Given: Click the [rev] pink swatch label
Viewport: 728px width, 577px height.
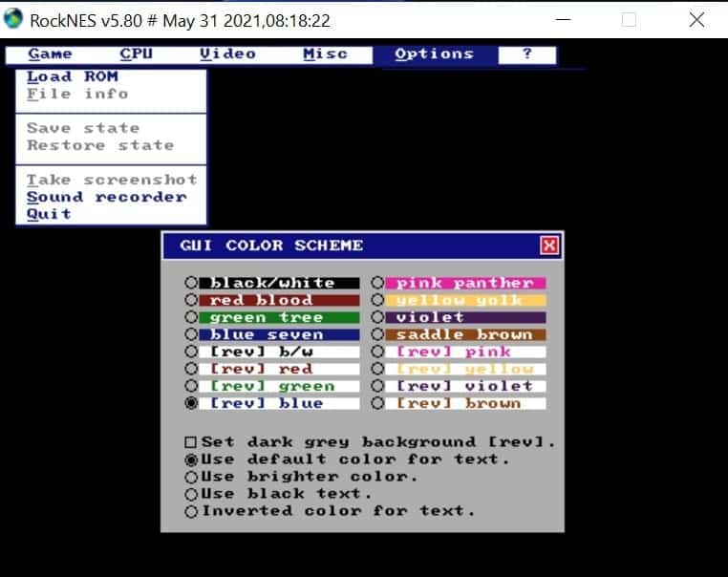Looking at the screenshot, I should pyautogui.click(x=465, y=352).
